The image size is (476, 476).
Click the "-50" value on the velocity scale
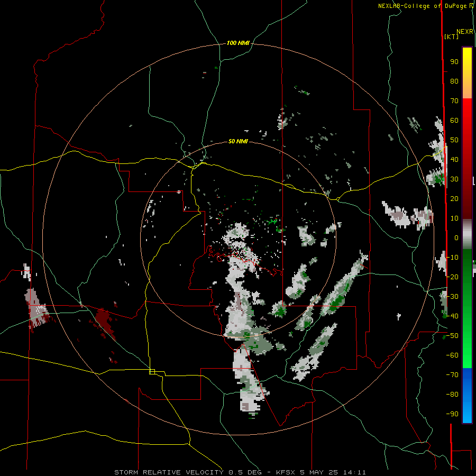[x=452, y=336]
